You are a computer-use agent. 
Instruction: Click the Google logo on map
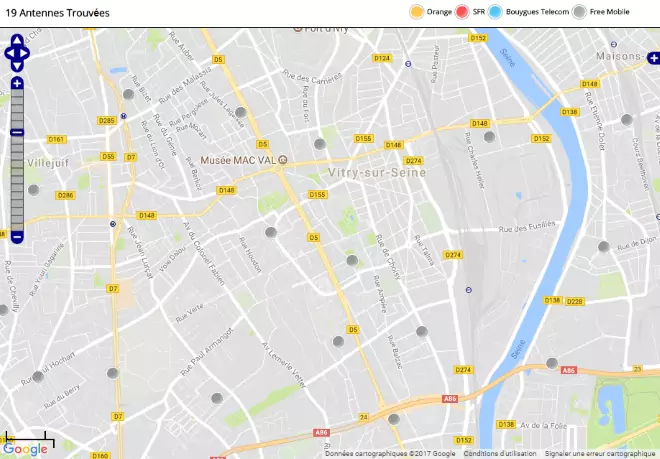25,449
